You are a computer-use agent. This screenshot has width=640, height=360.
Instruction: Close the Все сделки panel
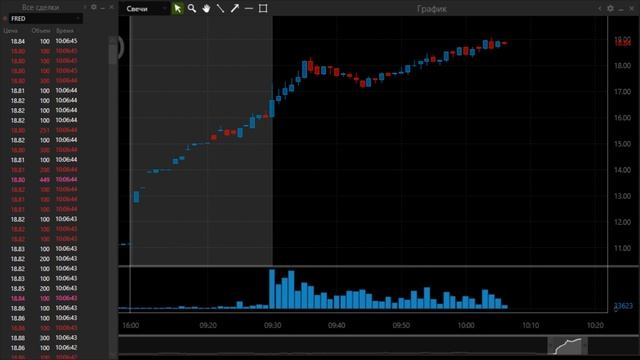coord(111,7)
